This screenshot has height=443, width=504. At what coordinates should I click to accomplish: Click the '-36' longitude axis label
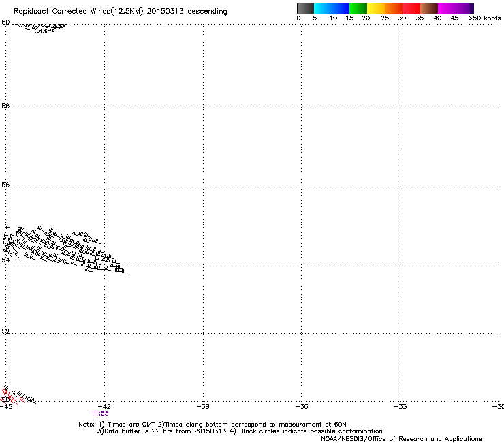pyautogui.click(x=302, y=407)
